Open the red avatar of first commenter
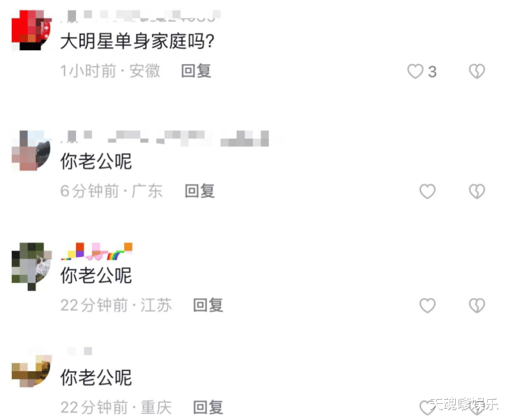Viewport: 506px width, 420px height. 31,30
